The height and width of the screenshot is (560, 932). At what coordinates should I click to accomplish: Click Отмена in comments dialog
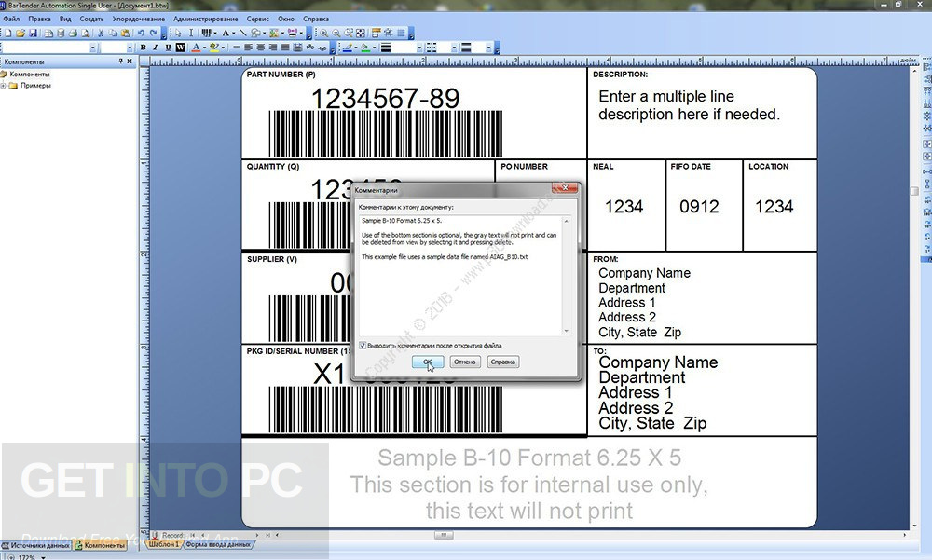pos(465,362)
